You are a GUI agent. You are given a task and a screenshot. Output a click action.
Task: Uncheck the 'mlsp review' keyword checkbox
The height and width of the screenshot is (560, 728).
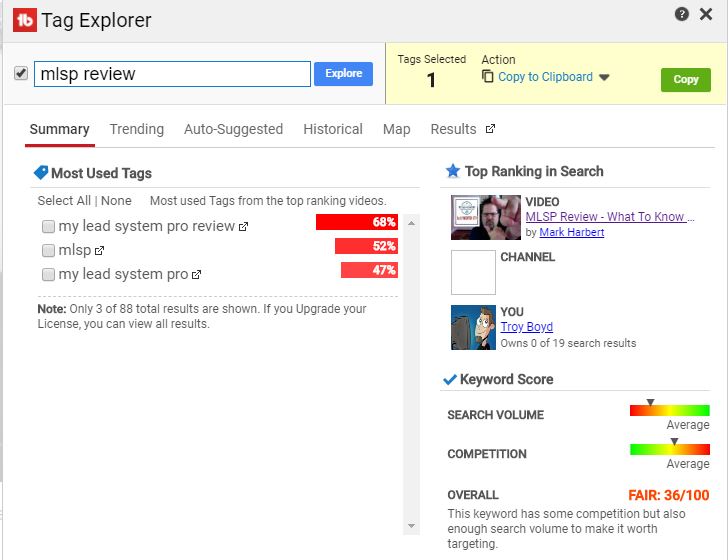tap(21, 73)
